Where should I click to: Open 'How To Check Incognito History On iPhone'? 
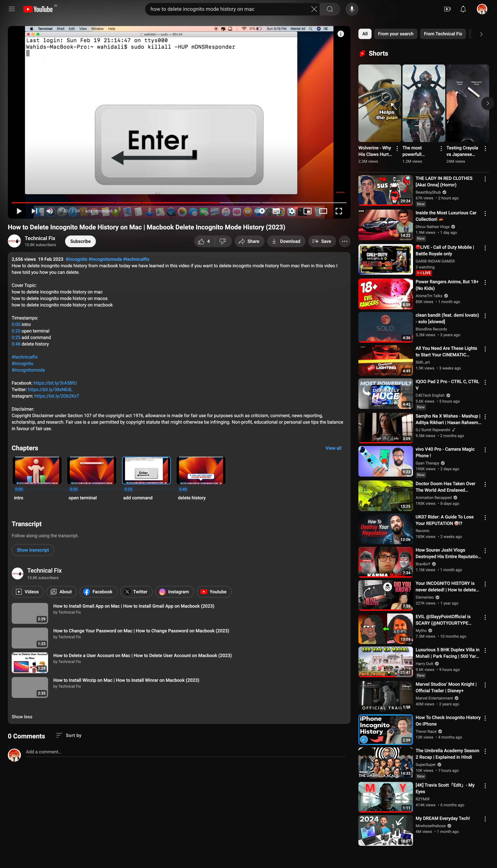coord(448,721)
